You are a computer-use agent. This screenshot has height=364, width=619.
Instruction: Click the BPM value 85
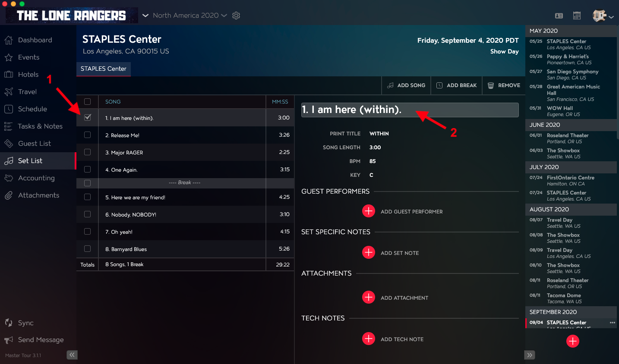[373, 161]
